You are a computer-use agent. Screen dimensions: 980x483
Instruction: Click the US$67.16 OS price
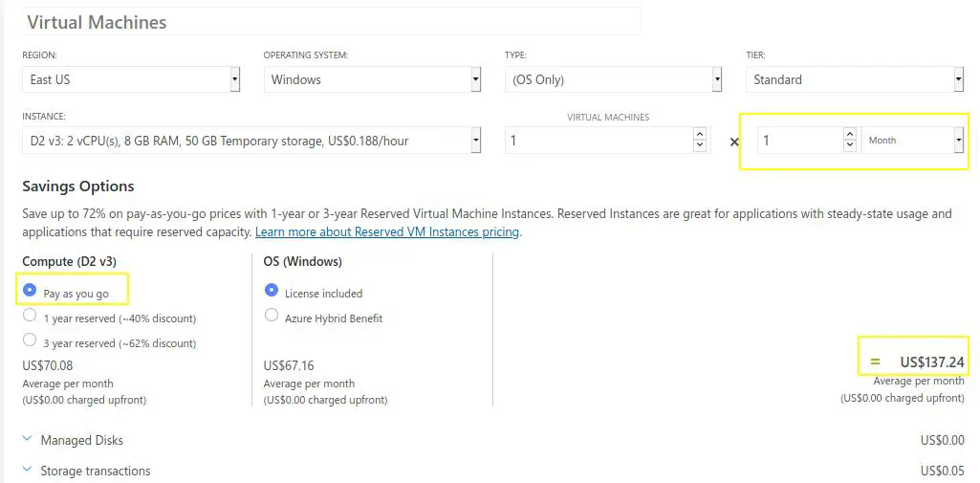pos(289,365)
